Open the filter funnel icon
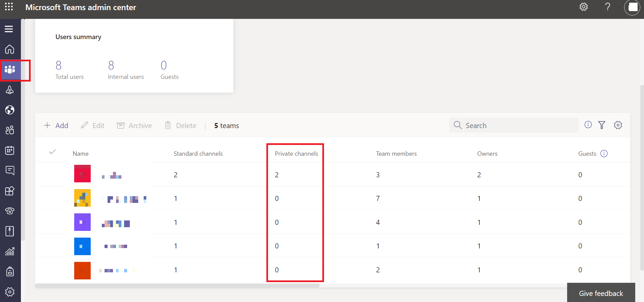This screenshot has height=302, width=644. click(602, 125)
